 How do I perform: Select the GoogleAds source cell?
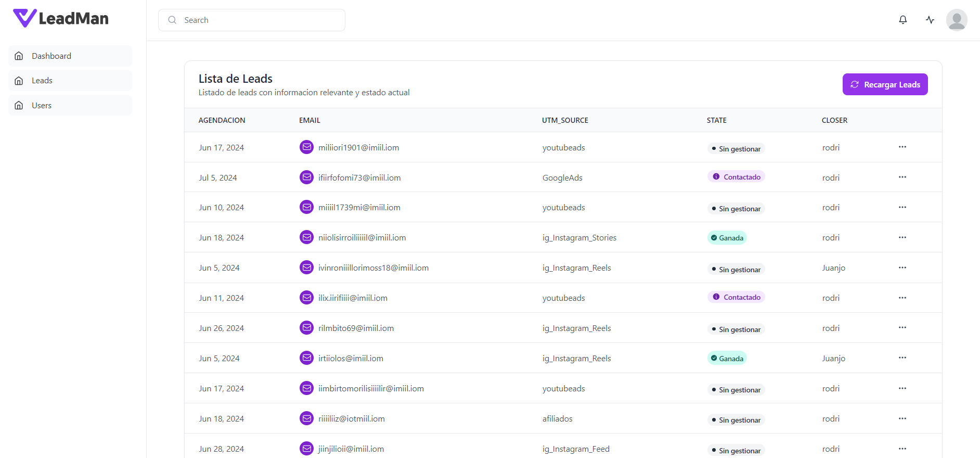562,177
